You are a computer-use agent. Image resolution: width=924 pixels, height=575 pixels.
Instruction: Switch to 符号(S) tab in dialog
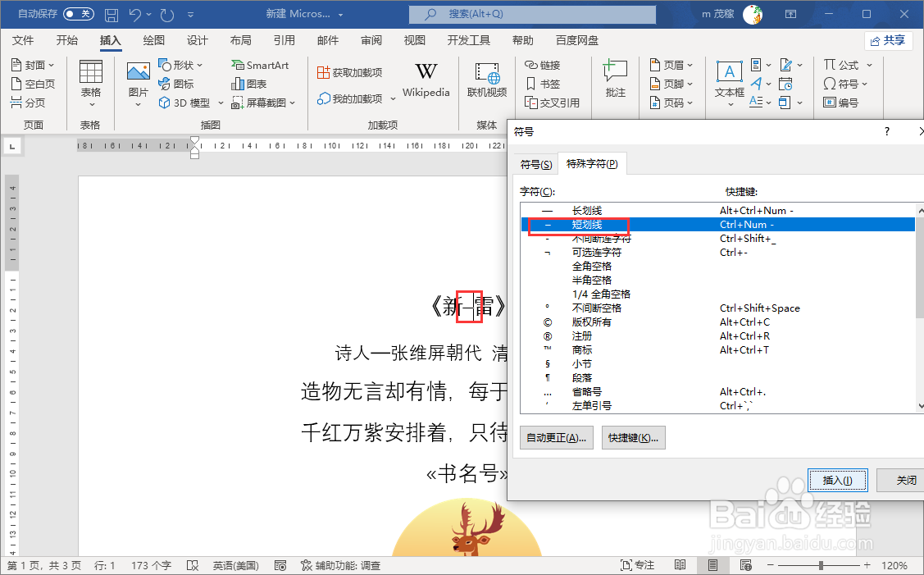coord(536,165)
